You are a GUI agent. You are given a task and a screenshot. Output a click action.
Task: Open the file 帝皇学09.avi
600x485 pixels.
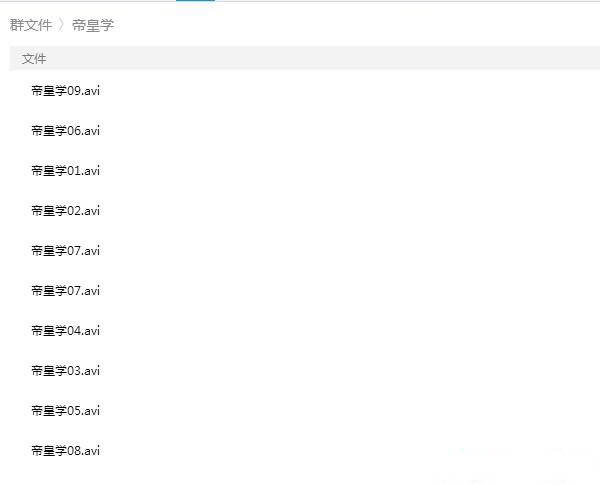pyautogui.click(x=65, y=91)
